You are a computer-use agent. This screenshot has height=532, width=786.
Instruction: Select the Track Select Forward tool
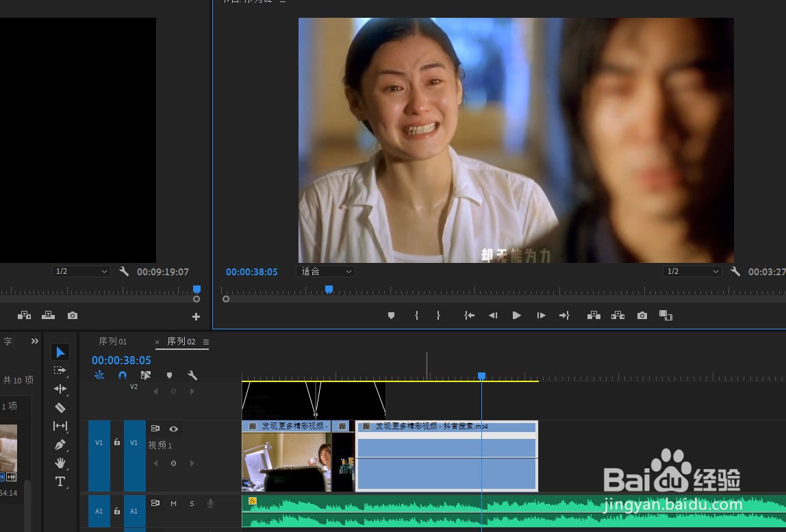pyautogui.click(x=60, y=370)
